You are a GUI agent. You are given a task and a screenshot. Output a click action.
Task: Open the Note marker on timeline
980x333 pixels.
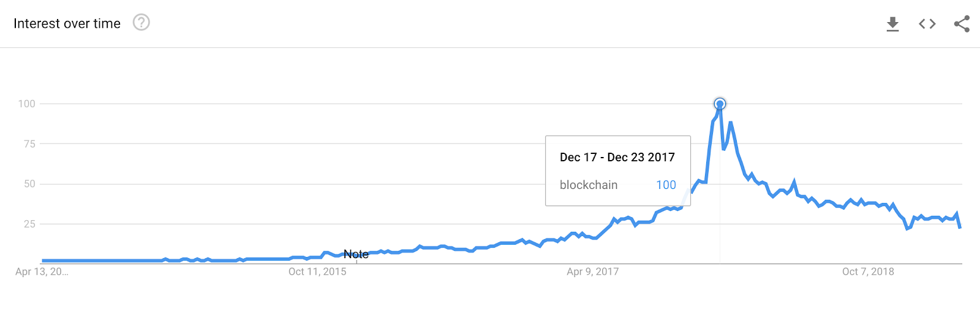[x=356, y=254]
